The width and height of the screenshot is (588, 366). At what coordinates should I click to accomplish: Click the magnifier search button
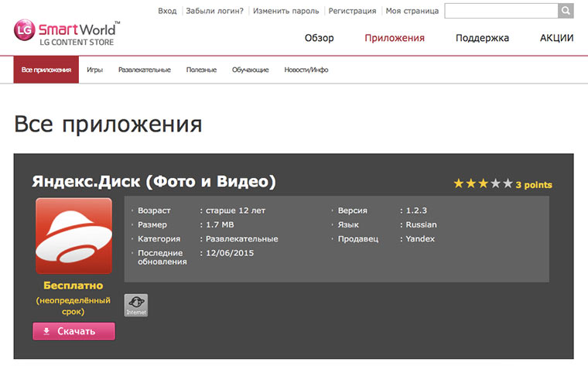click(566, 11)
